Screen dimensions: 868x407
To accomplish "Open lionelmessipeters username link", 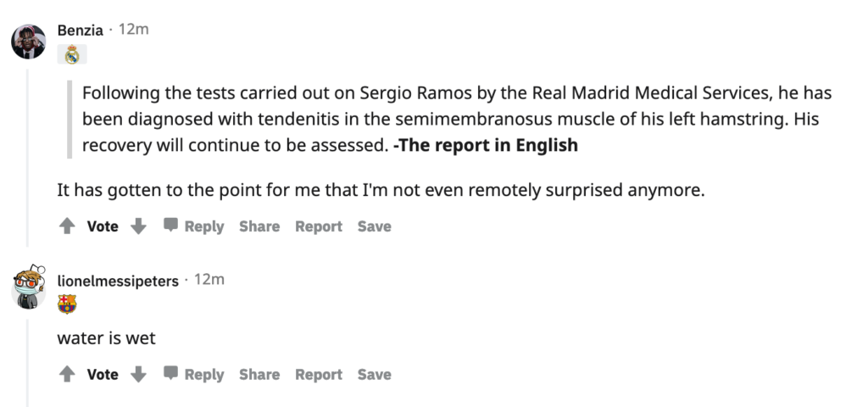I will coord(118,280).
